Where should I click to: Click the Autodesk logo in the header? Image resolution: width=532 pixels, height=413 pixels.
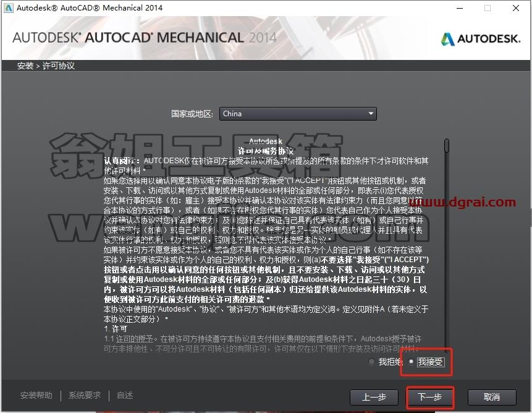480,39
